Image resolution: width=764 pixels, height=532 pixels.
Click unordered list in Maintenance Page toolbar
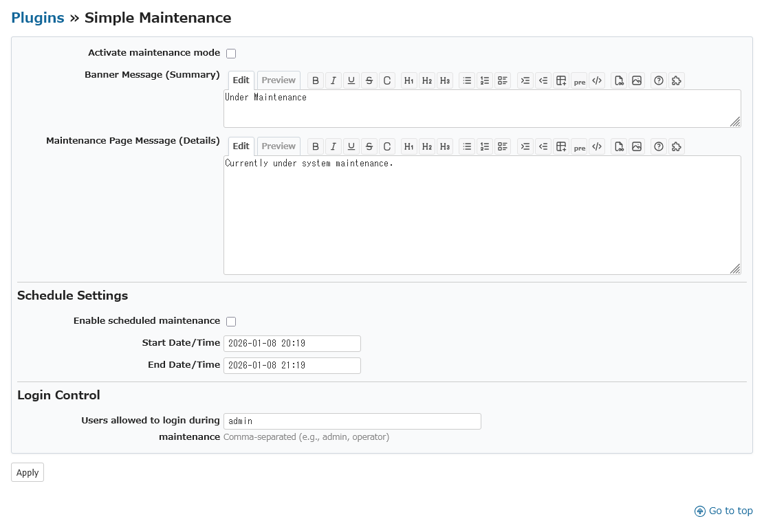pos(467,146)
